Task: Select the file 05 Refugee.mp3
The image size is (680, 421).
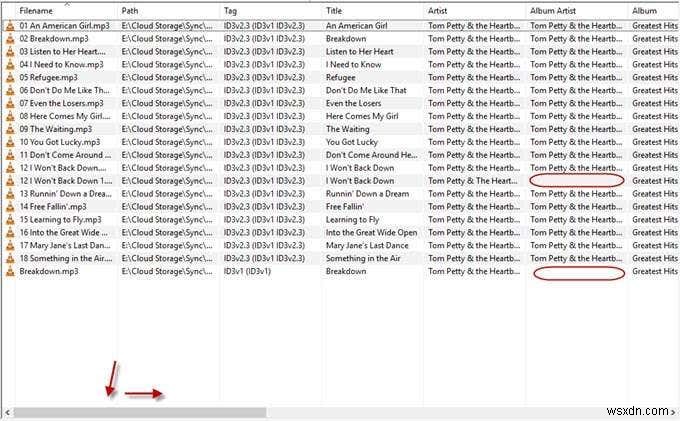Action: [49, 78]
